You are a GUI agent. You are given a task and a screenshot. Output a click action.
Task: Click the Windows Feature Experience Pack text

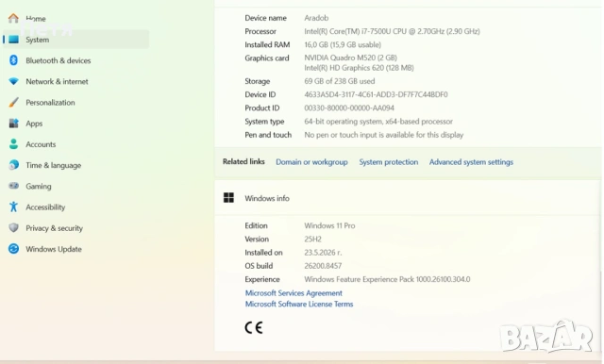(387, 279)
